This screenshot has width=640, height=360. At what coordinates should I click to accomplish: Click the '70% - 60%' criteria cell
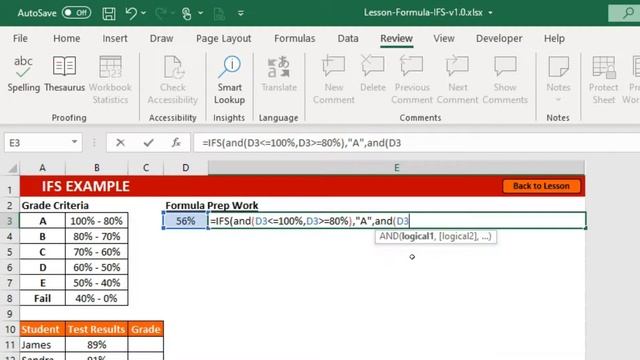(x=97, y=252)
